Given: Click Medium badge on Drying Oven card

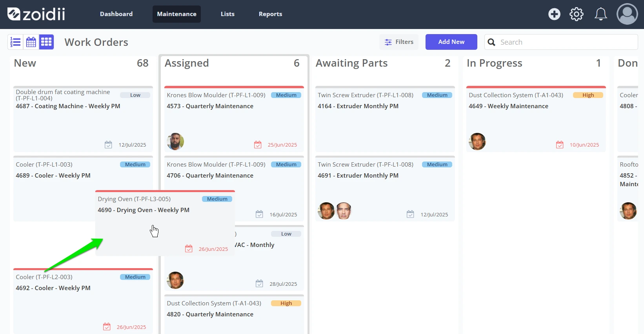Looking at the screenshot, I should click(x=217, y=199).
